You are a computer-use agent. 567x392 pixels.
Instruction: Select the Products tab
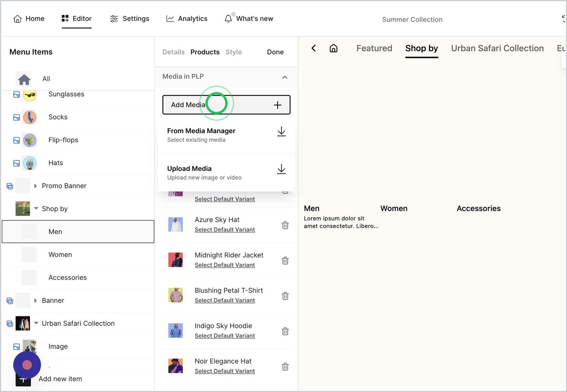(x=205, y=52)
